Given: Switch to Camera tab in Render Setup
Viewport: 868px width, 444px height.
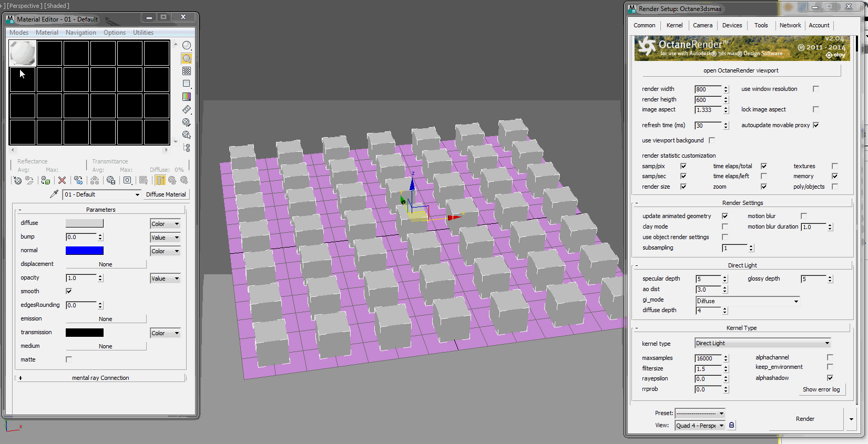Looking at the screenshot, I should pyautogui.click(x=702, y=25).
